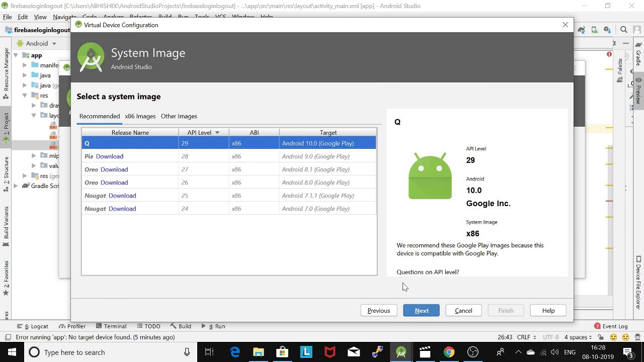Screen dimensions: 644x362
Task: Open the Edit menu
Action: click(x=23, y=17)
